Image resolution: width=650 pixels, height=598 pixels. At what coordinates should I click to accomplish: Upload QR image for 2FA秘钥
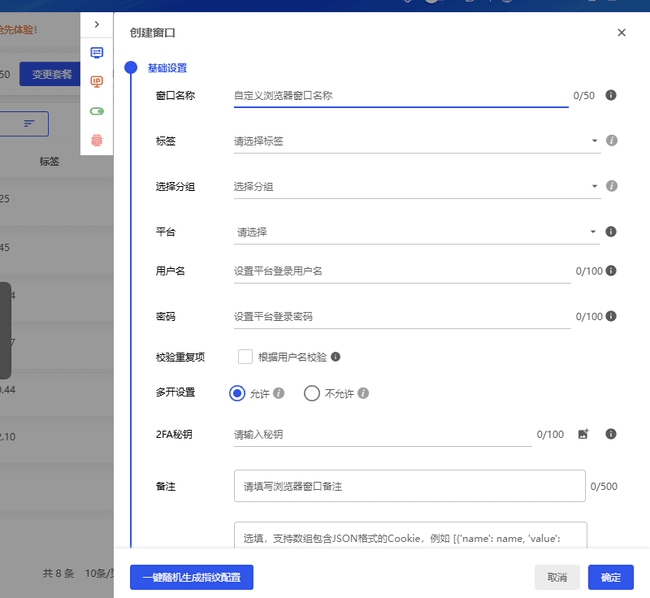click(583, 434)
